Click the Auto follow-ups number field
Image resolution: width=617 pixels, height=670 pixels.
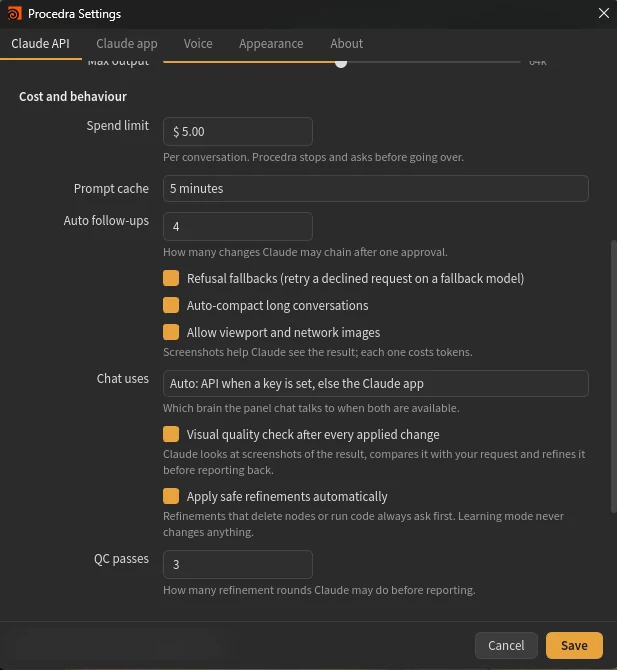click(238, 226)
